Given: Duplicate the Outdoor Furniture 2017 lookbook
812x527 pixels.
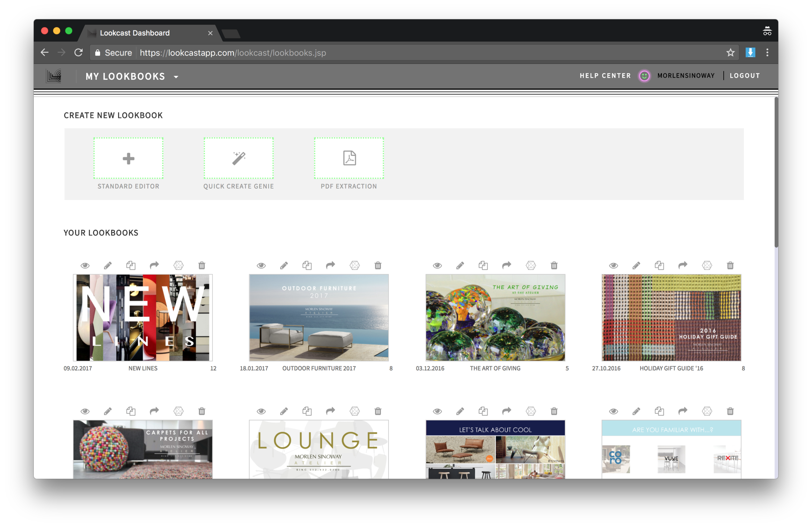Looking at the screenshot, I should tap(307, 265).
